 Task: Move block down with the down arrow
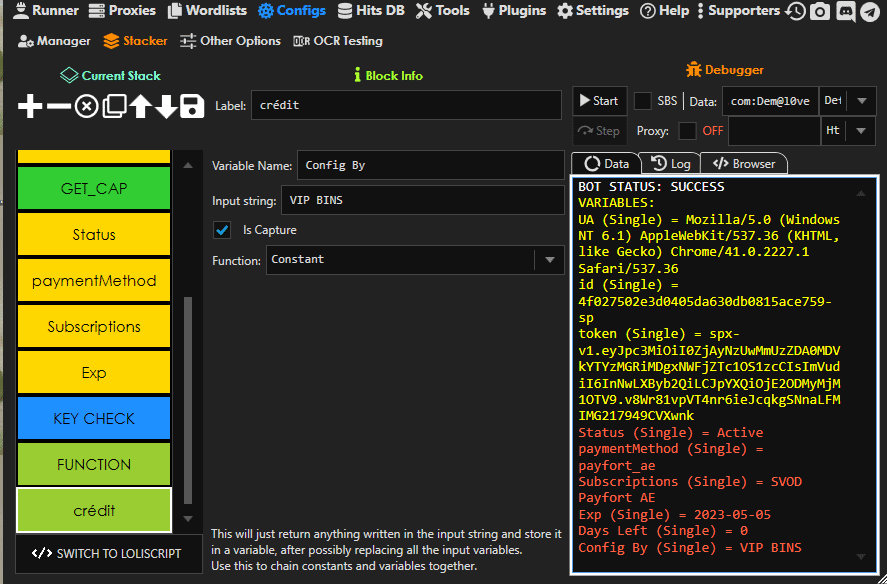pyautogui.click(x=166, y=106)
